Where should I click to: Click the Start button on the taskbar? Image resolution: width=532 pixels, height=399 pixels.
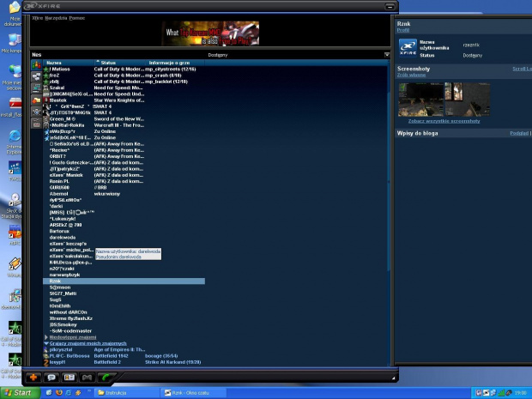tap(20, 393)
